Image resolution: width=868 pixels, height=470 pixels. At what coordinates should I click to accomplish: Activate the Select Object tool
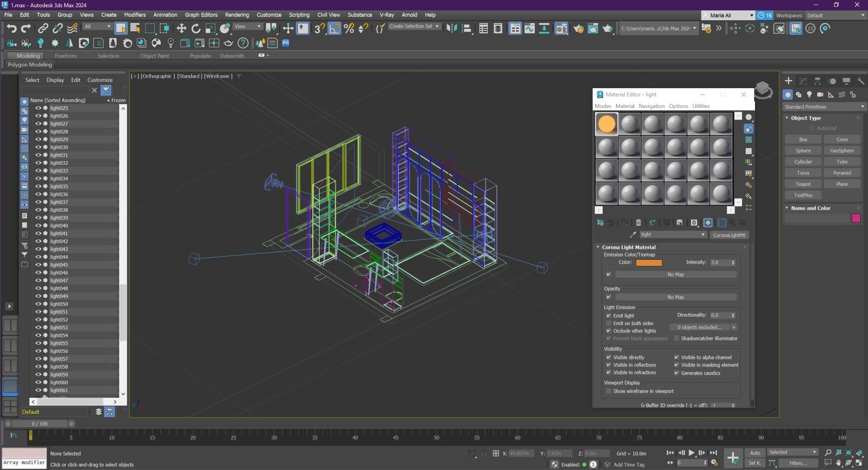tap(121, 28)
